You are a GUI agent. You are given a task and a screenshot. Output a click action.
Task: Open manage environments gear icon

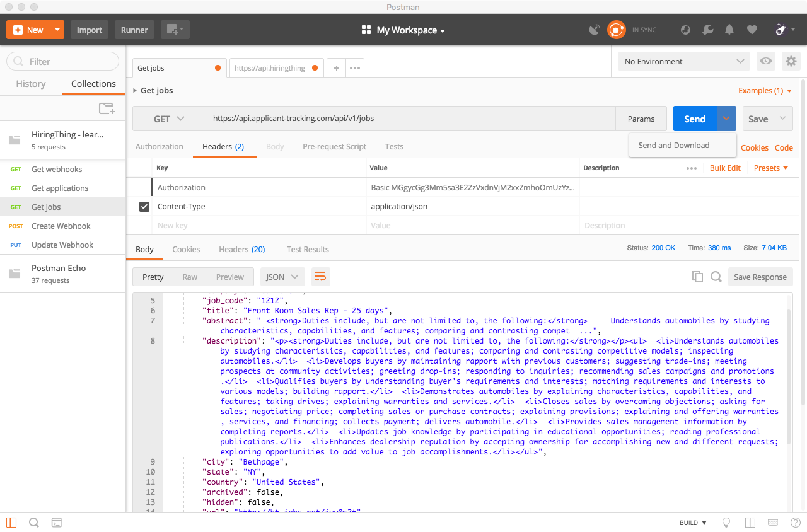tap(791, 61)
